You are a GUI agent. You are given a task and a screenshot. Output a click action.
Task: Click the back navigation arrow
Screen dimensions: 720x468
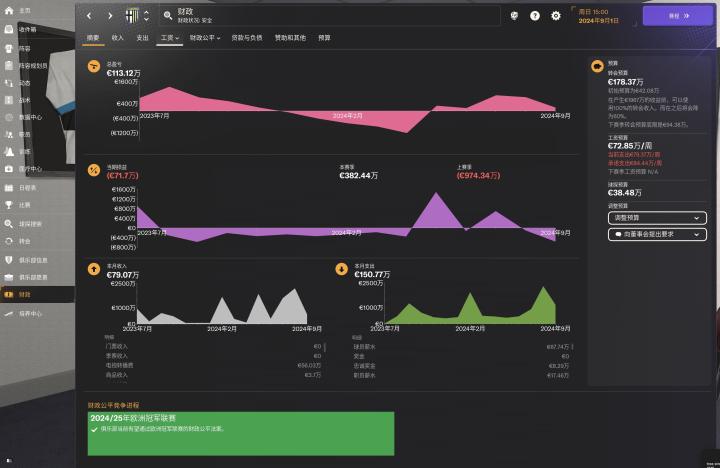tap(88, 16)
